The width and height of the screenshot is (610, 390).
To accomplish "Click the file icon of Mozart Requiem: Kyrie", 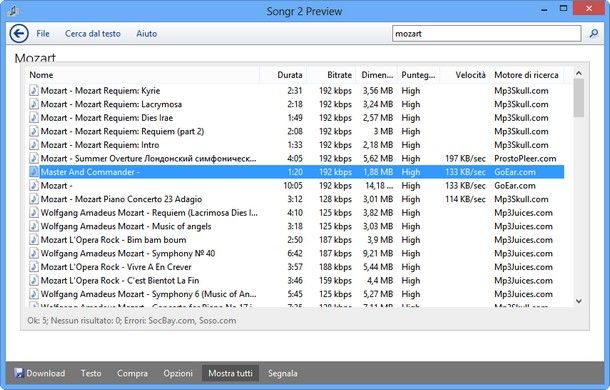I will tap(34, 91).
